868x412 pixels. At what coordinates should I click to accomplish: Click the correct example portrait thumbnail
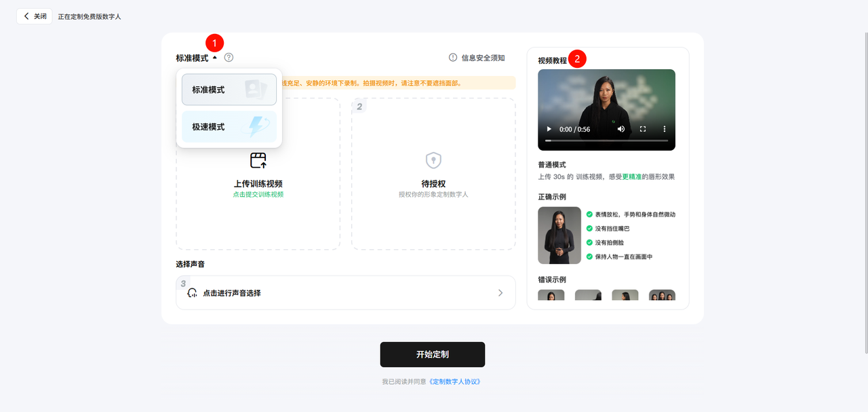point(559,235)
